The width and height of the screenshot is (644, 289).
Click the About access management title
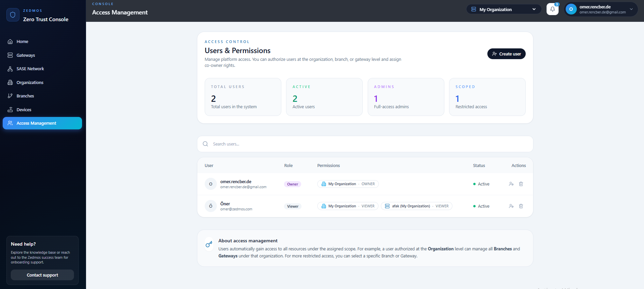click(x=248, y=241)
